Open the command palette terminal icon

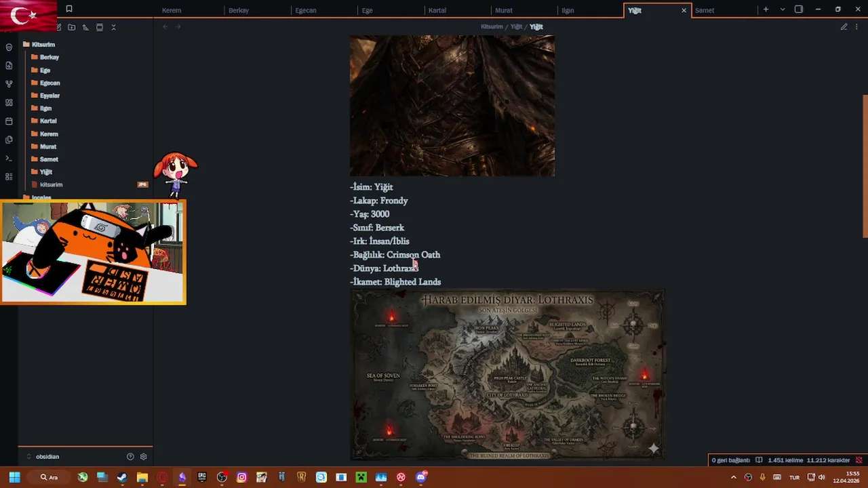(9, 158)
